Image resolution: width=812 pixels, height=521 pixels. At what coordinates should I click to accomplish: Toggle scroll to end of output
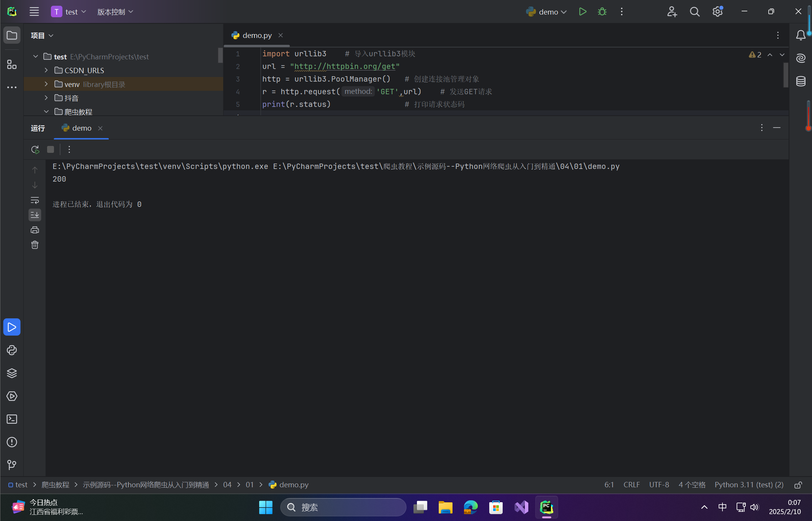(x=35, y=215)
